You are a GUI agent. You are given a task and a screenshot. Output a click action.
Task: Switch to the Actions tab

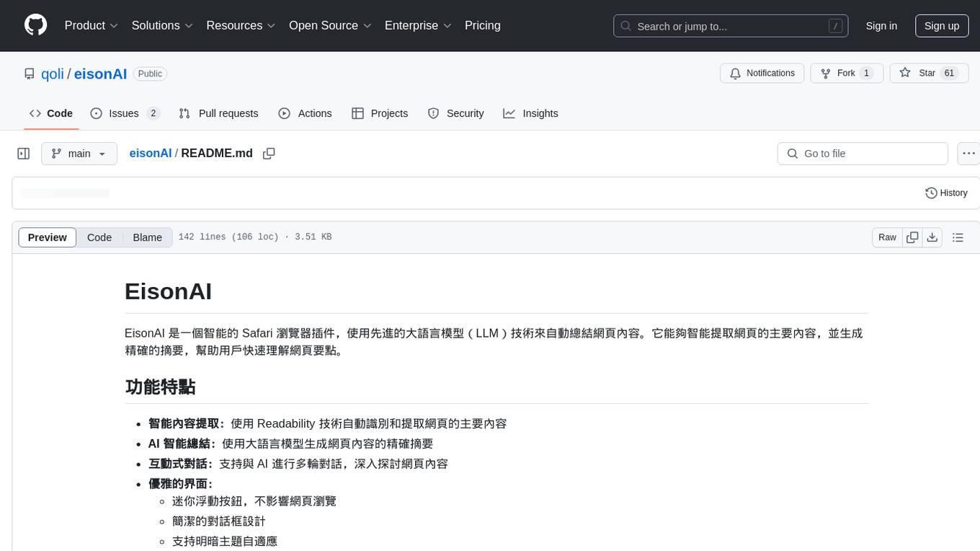pos(305,113)
